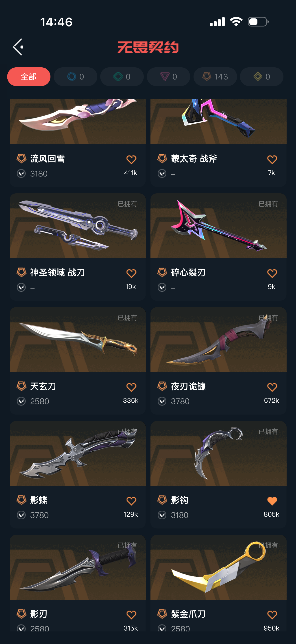
Task: Go back using the arrow icon
Action: coord(18,47)
